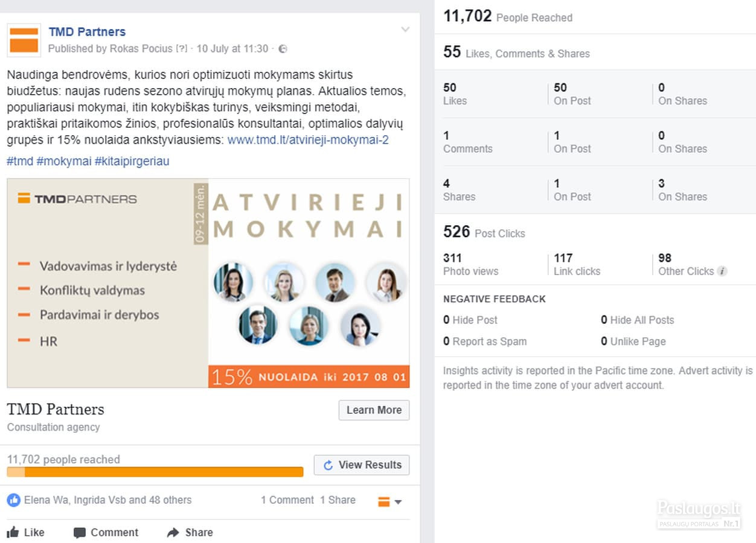The width and height of the screenshot is (756, 543).
Task: Click the TMD Partners page logo avatar
Action: click(24, 40)
